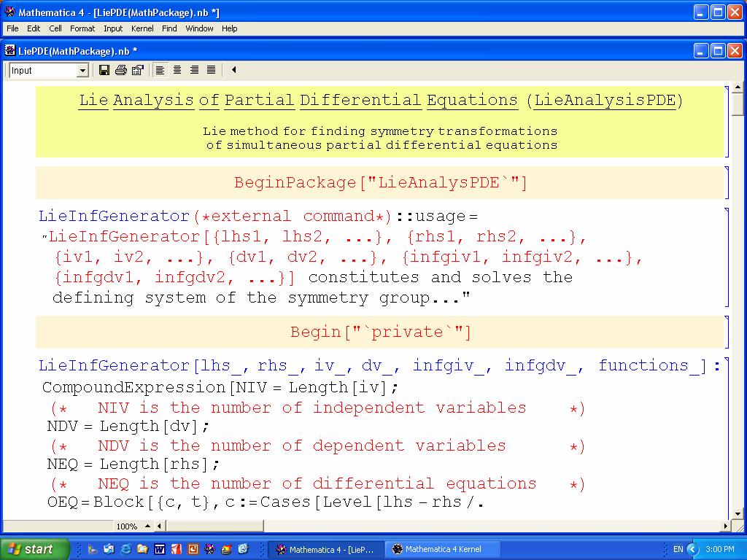Launch Microsoft Word from quick launch
The image size is (747, 560).
160,549
